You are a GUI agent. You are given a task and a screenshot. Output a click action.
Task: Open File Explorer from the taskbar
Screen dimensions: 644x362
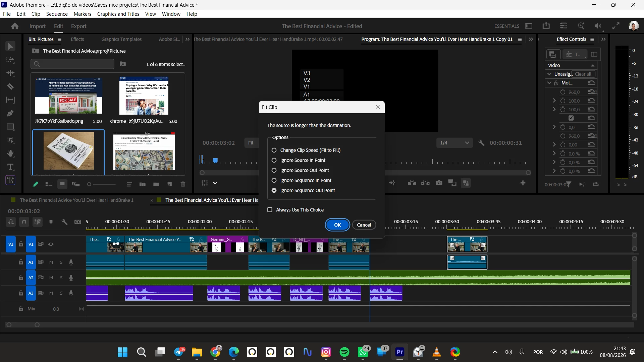pyautogui.click(x=197, y=352)
